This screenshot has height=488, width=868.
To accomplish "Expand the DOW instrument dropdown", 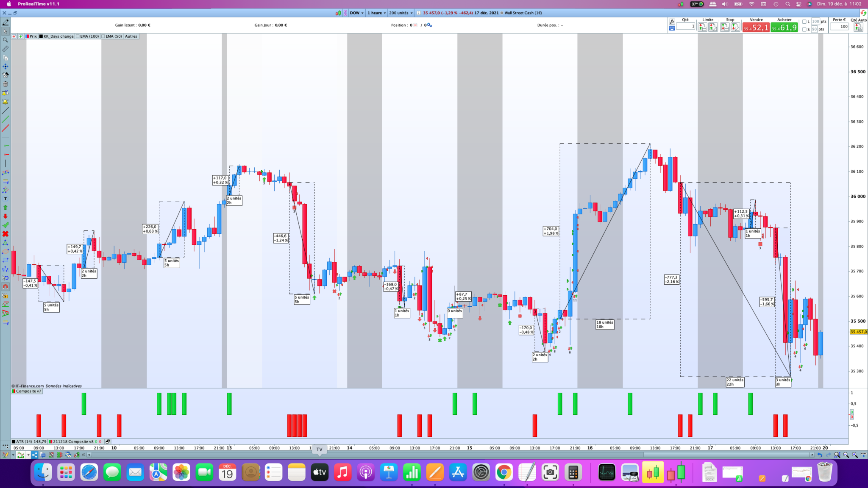I will [x=356, y=13].
